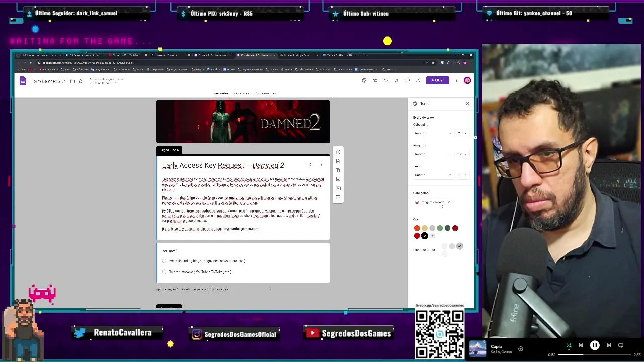Collapse the section 1 title card
This screenshot has width=644, height=362.
[x=310, y=165]
